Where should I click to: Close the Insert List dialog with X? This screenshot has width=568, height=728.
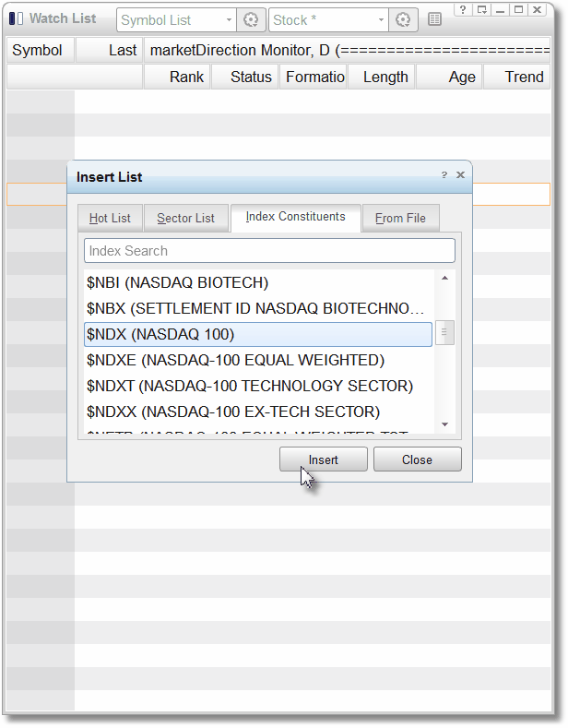(x=460, y=174)
